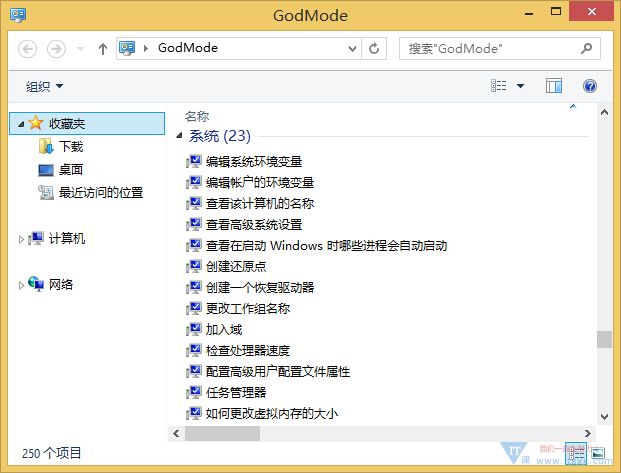Click the 桌面 monitor icon
The width and height of the screenshot is (621, 473).
click(x=46, y=170)
